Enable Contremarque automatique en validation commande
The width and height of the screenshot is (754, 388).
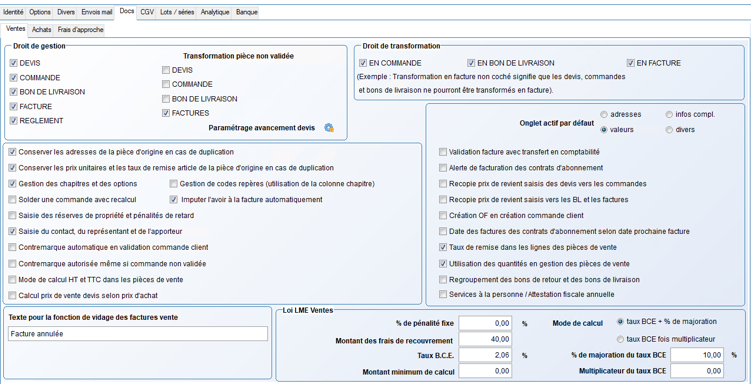(12, 247)
